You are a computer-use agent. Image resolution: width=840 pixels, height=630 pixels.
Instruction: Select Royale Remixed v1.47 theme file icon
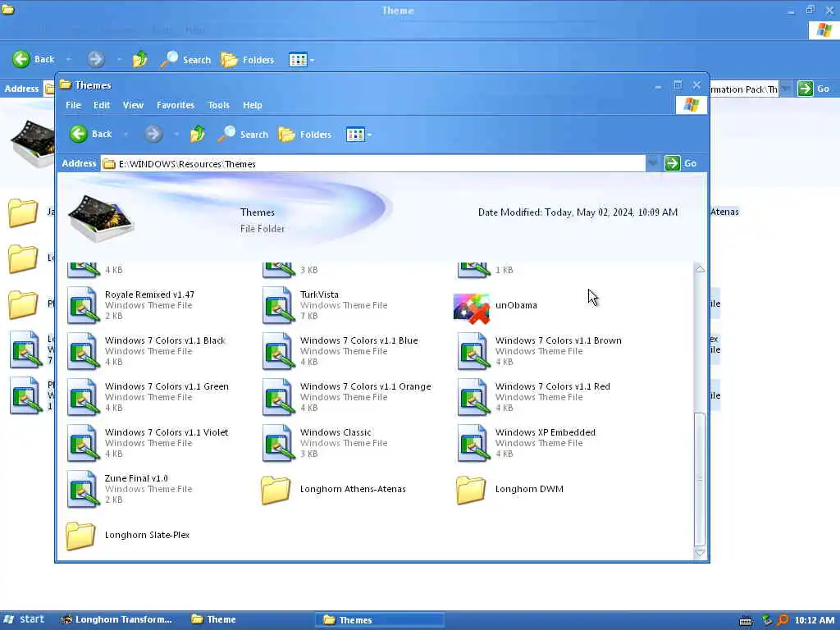pos(83,305)
